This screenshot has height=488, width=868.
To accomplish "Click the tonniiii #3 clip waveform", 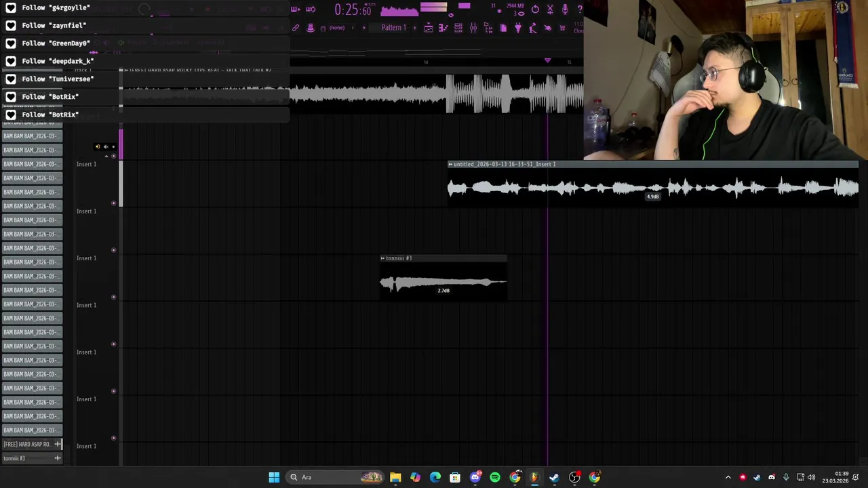I will pyautogui.click(x=443, y=282).
